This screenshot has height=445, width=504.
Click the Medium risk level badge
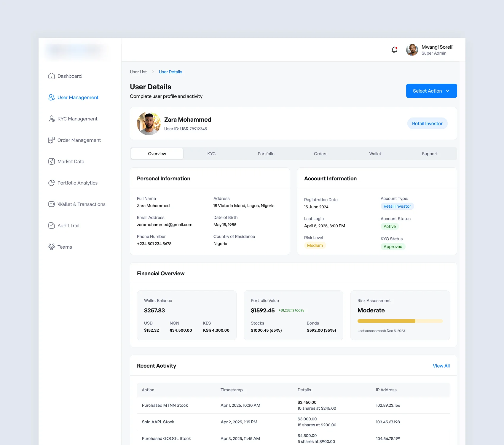point(315,245)
